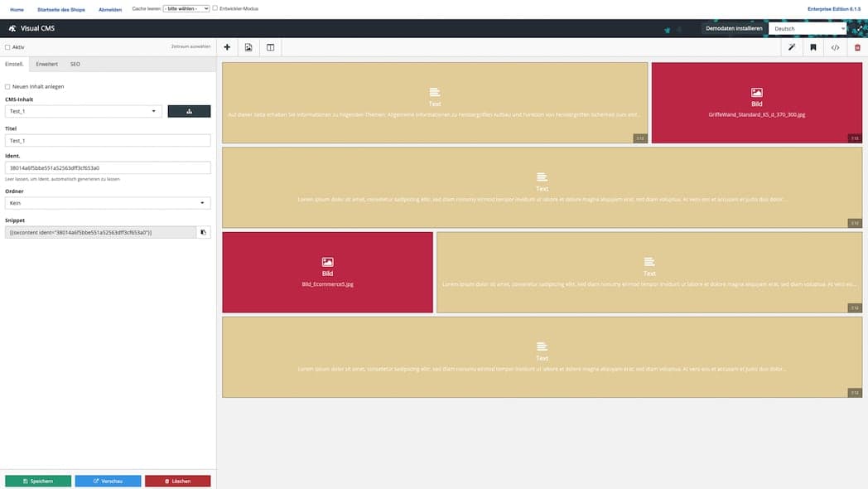Open the Vorschau preview
This screenshot has height=489, width=868.
pyautogui.click(x=108, y=480)
